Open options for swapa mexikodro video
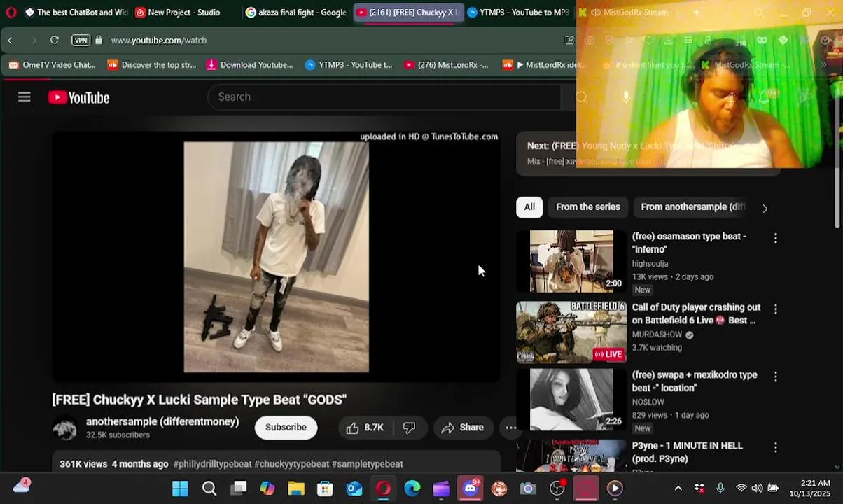Image resolution: width=843 pixels, height=504 pixels. tap(775, 377)
